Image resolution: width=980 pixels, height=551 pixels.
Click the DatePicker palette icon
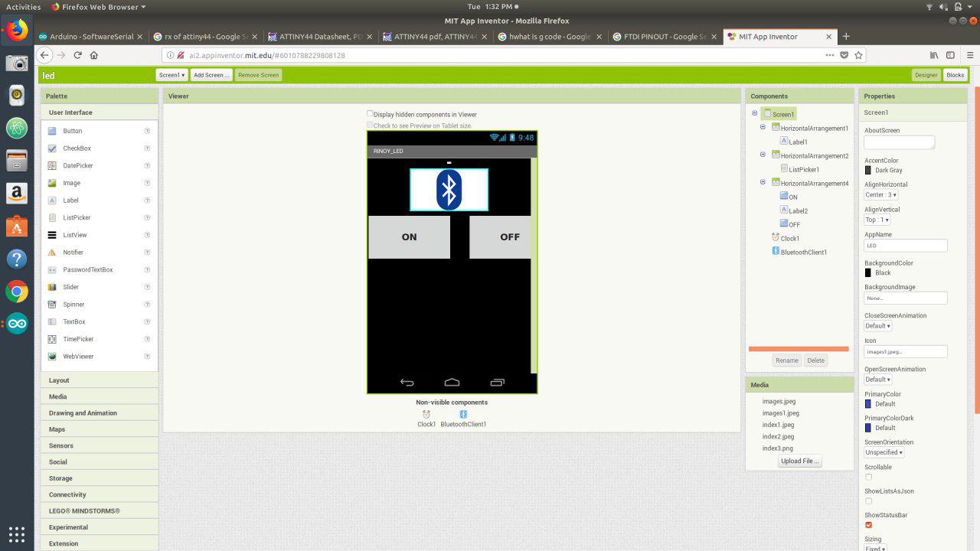click(x=52, y=165)
